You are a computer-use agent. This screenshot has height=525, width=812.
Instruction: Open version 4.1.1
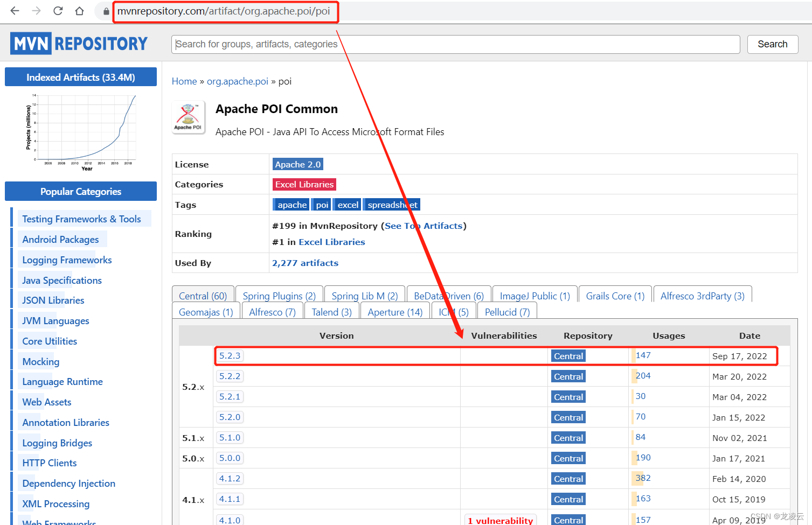tap(230, 499)
